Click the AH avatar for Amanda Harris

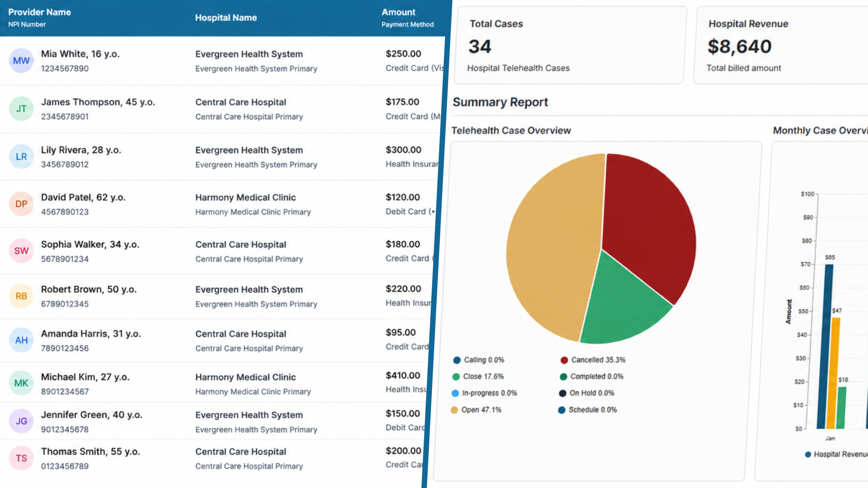21,340
